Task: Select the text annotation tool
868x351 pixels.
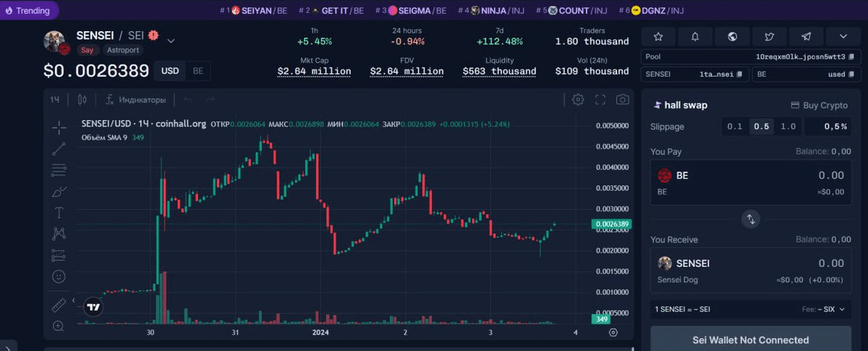Action: [x=59, y=213]
